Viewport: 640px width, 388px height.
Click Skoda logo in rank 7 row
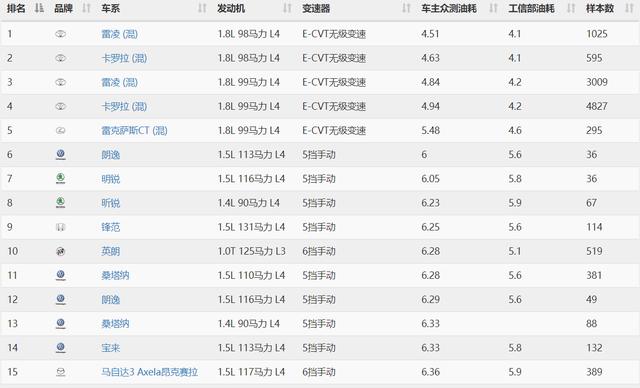(x=60, y=179)
